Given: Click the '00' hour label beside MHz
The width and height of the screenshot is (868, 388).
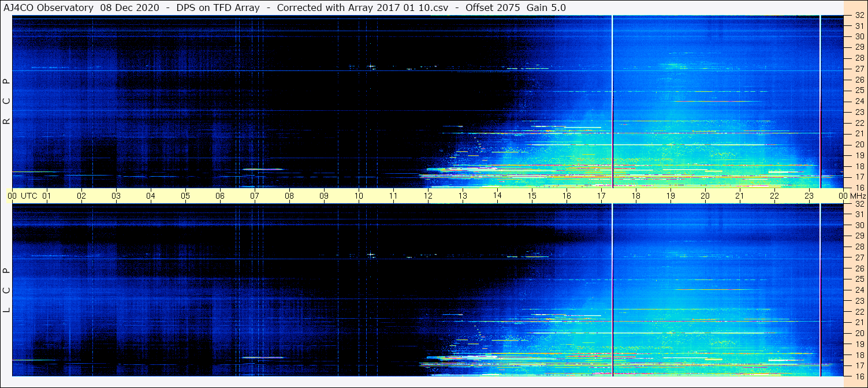Looking at the screenshot, I should [x=843, y=196].
